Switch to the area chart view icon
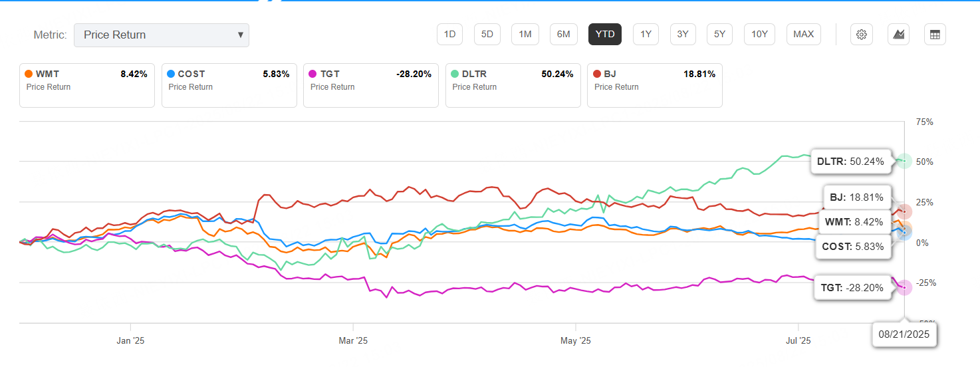Image resolution: width=980 pixels, height=367 pixels. (898, 35)
